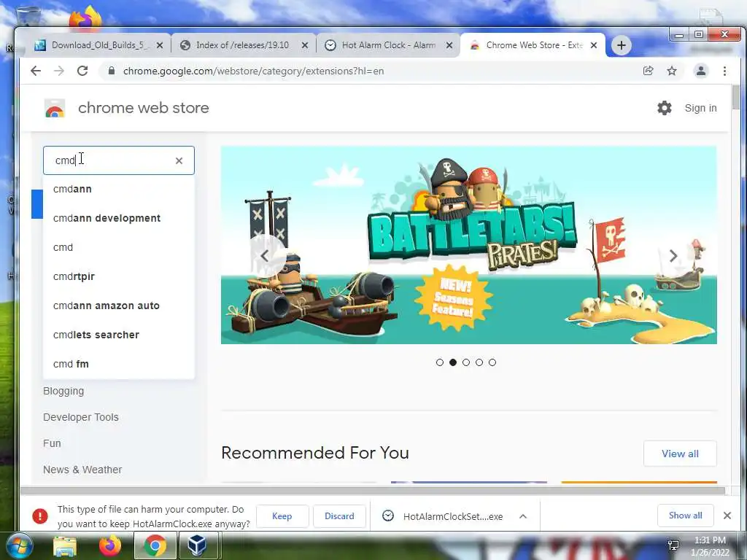Image resolution: width=747 pixels, height=560 pixels.
Task: Choose the plain 'cmd' suggestion
Action: tap(119, 247)
